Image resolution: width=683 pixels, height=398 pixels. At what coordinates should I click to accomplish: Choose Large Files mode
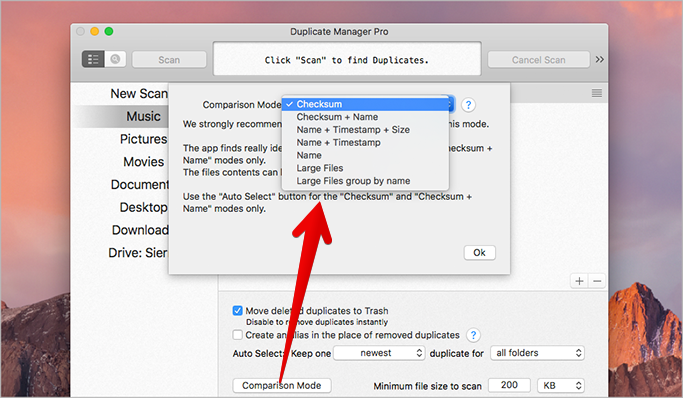(365, 168)
